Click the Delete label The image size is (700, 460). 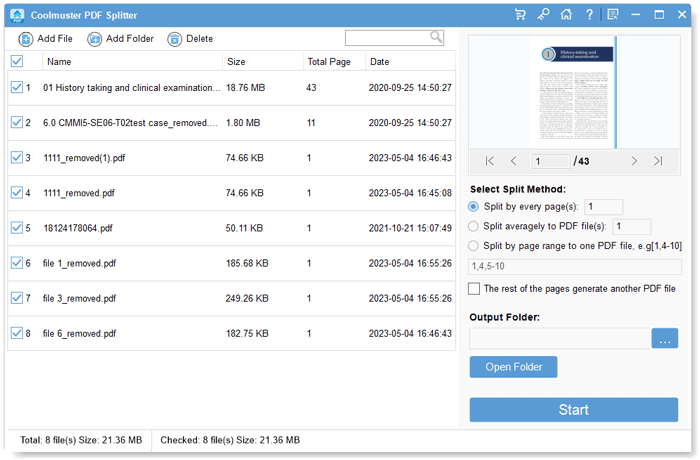point(200,39)
